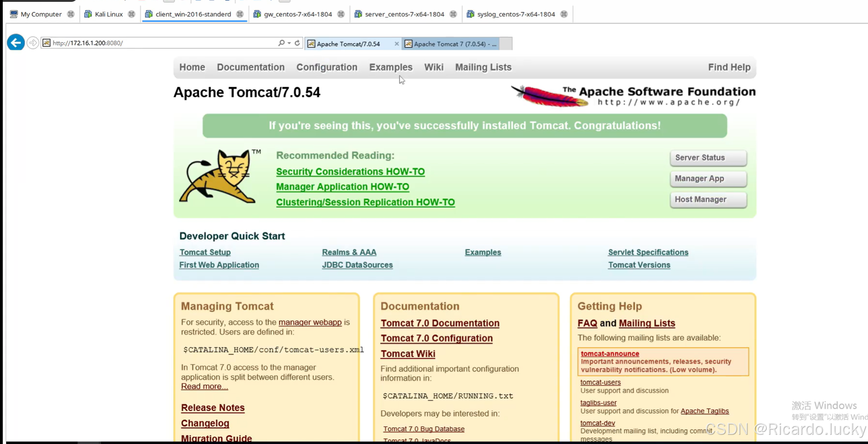Click the Host Manager button

(x=708, y=199)
